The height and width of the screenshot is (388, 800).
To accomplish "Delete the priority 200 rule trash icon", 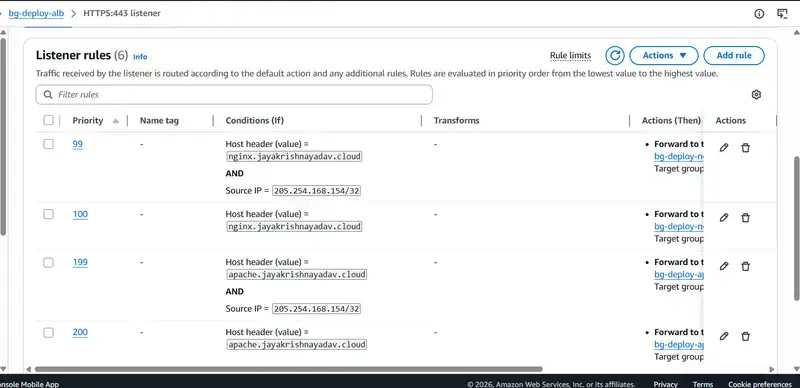I will click(x=745, y=336).
